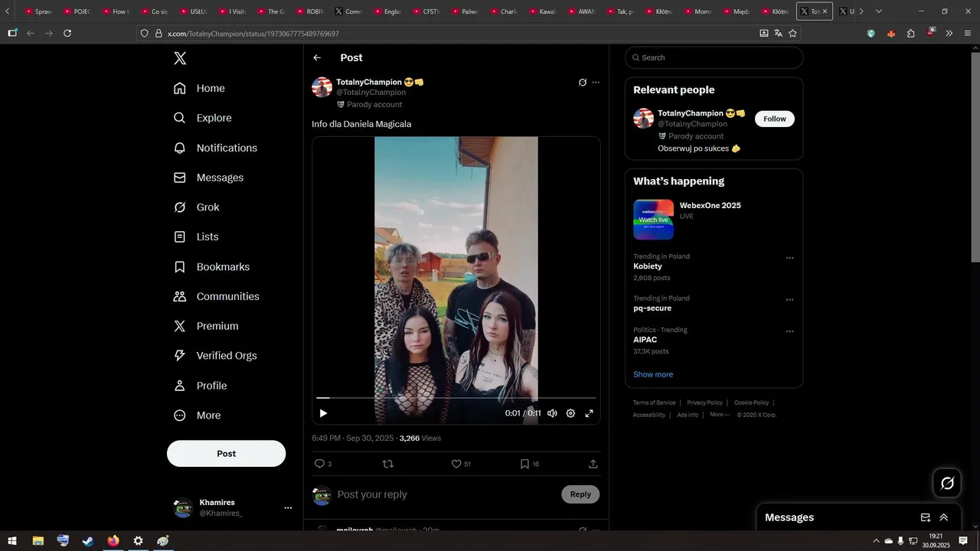Click the Grok explain icon on post

[583, 83]
